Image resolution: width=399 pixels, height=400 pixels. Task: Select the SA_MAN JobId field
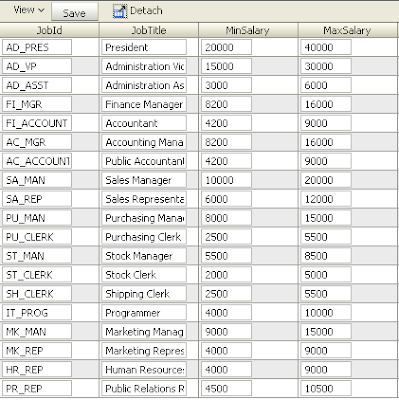(37, 180)
